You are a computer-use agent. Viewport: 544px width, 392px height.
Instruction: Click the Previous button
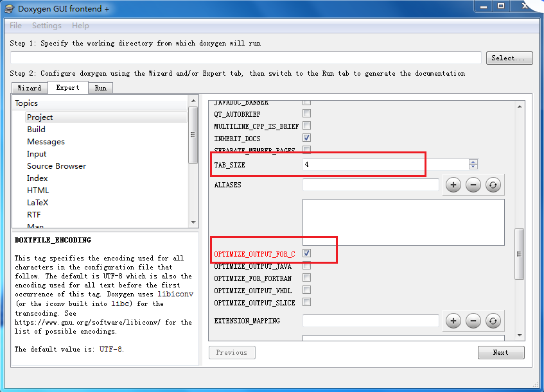[x=232, y=352]
